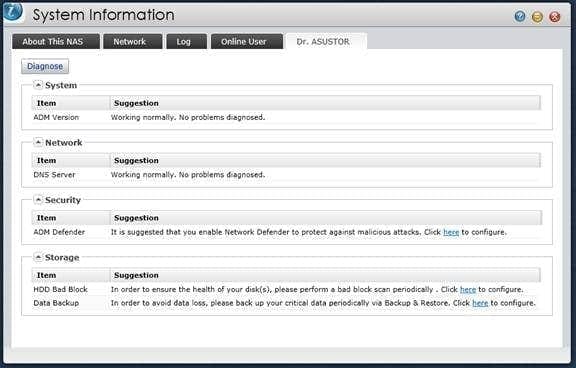Image resolution: width=576 pixels, height=368 pixels.
Task: Select the ADM Version row item
Action: pos(56,118)
